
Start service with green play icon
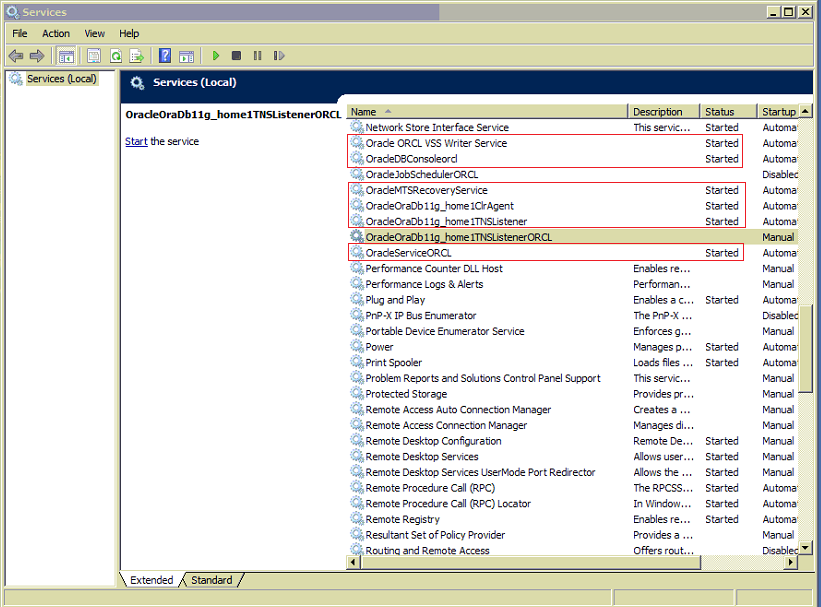(216, 56)
